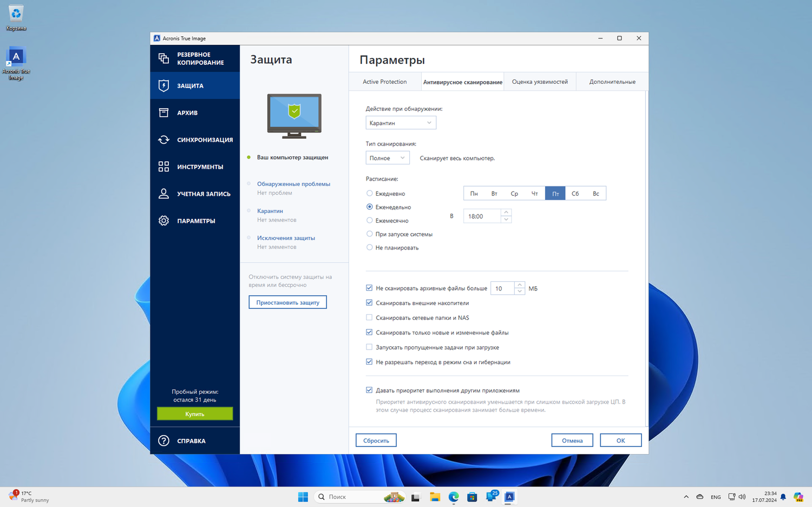Click the green Купить button
Screen dimensions: 812x507
[x=195, y=414]
